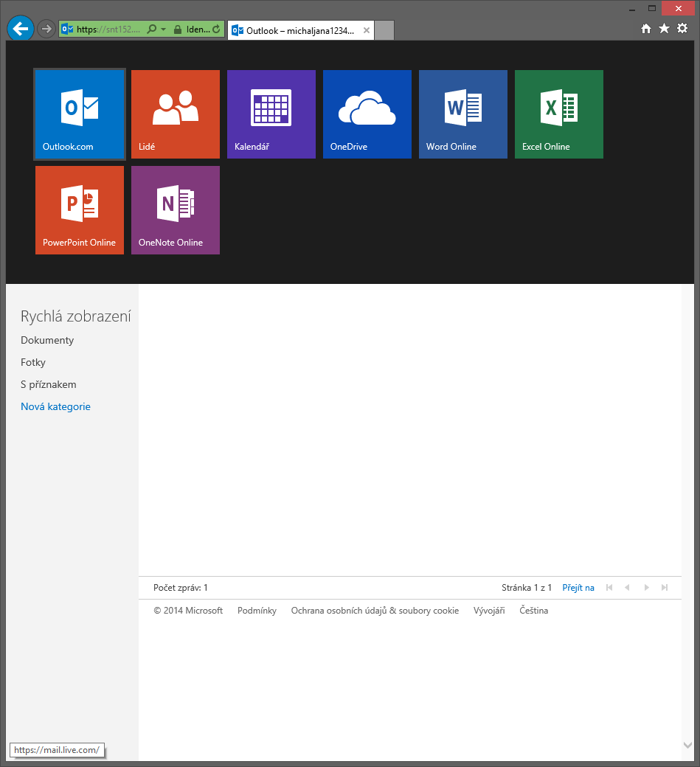Open the Lidé (People) app
Screen dimensions: 700x767
pyautogui.click(x=175, y=114)
